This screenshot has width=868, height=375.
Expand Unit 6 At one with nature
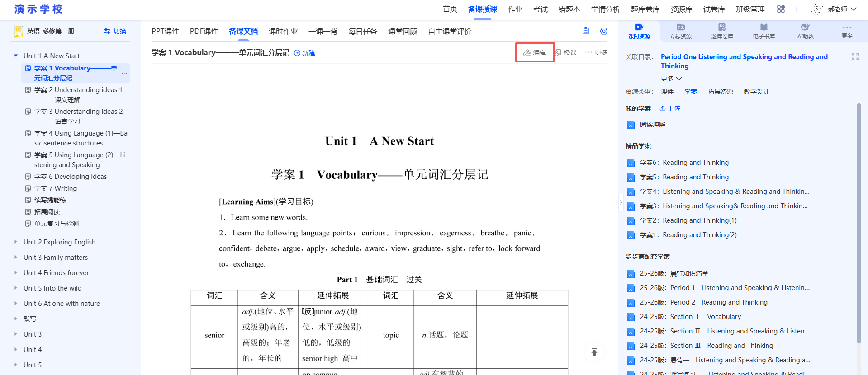(x=16, y=303)
